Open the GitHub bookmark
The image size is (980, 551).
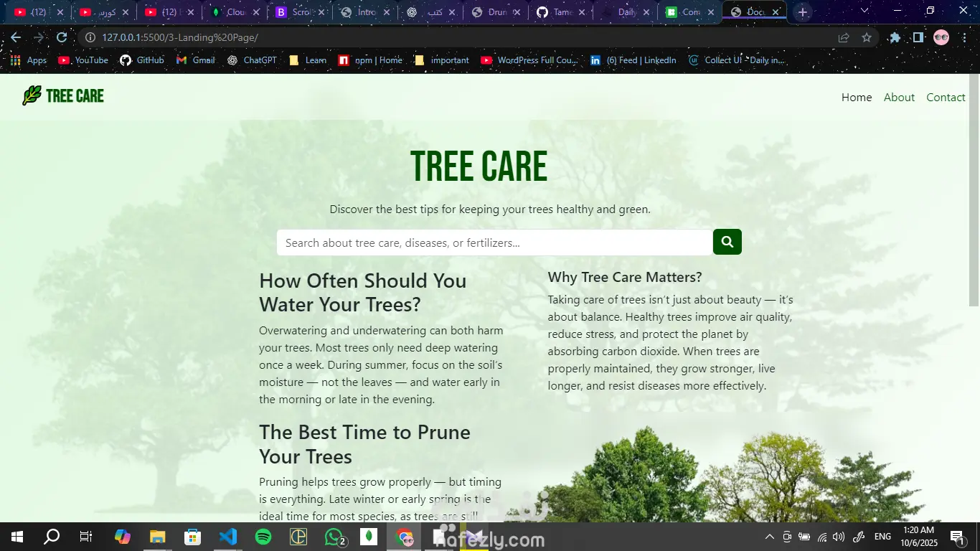pyautogui.click(x=142, y=60)
